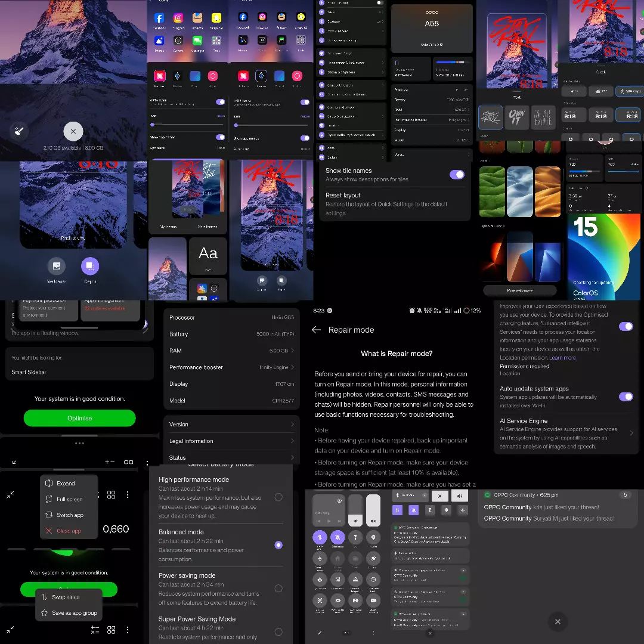
Task: Tap the round eye comfort quick settings tile
Action: [x=320, y=580]
